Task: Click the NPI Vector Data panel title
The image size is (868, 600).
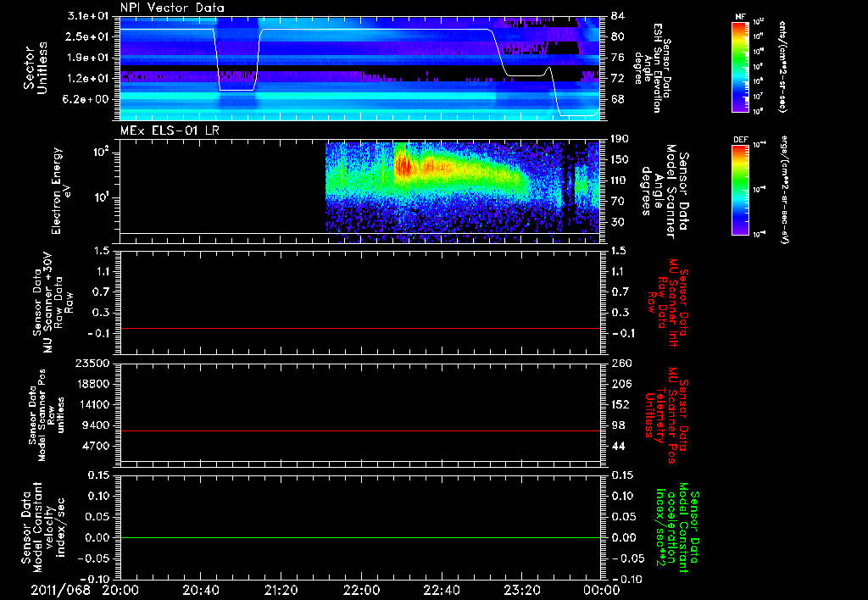Action: (172, 8)
